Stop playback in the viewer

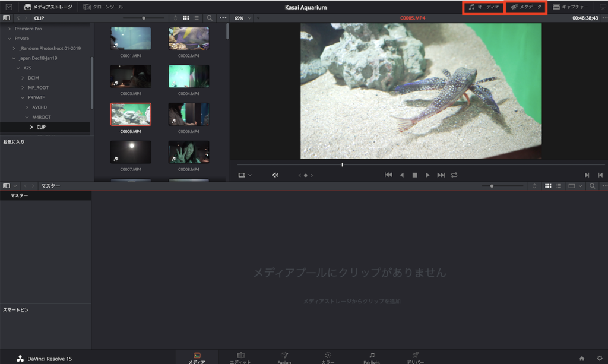tap(415, 175)
